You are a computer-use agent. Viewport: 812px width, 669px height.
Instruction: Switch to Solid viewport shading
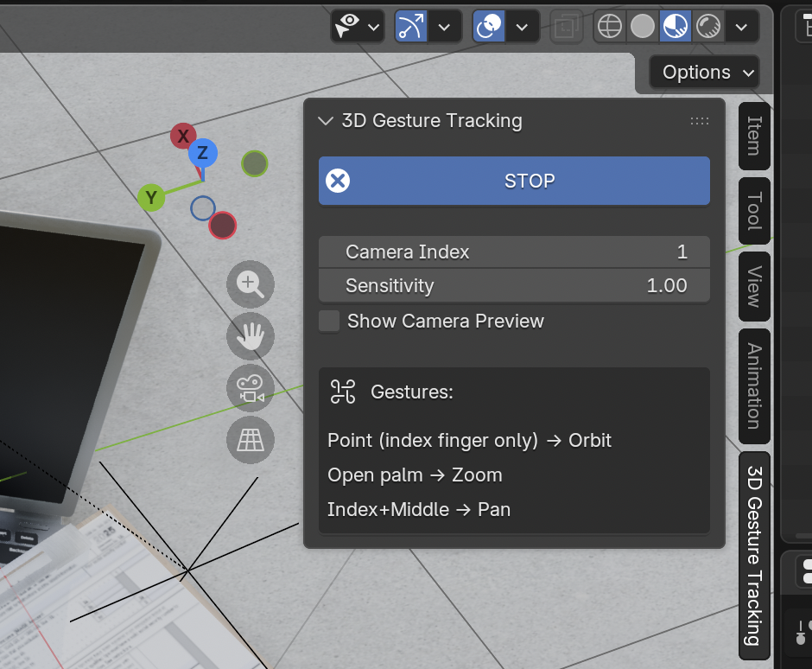click(643, 26)
